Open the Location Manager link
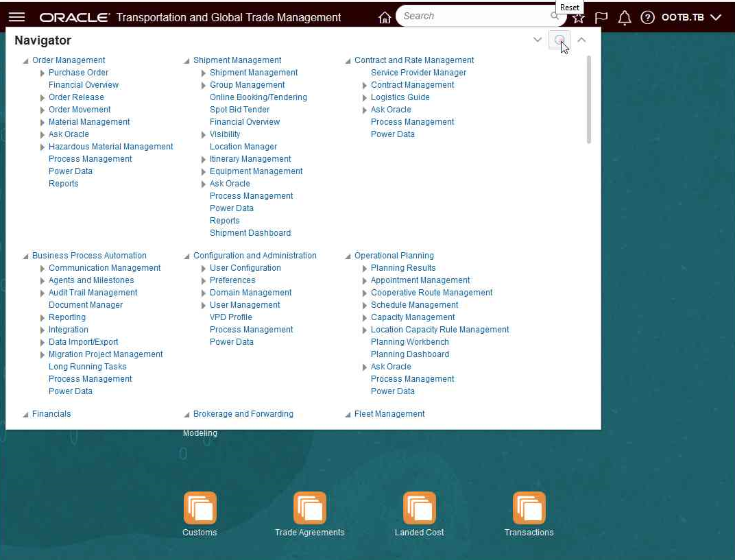The image size is (735, 560). pos(243,146)
